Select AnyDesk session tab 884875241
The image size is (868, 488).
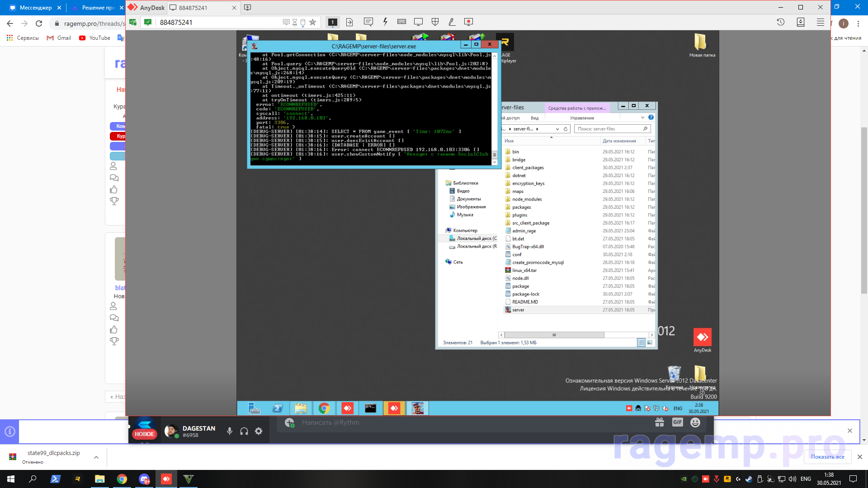pyautogui.click(x=203, y=8)
